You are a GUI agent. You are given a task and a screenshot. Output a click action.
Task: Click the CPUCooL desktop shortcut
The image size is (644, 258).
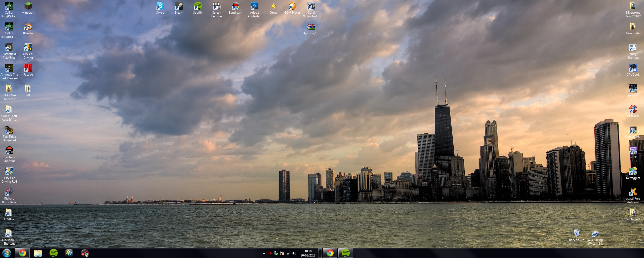click(633, 70)
